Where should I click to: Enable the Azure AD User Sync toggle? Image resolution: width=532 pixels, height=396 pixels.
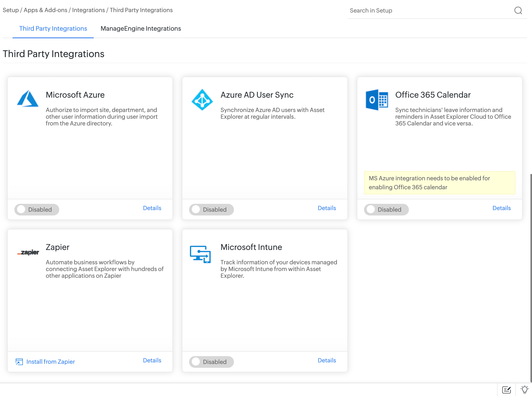(x=211, y=209)
